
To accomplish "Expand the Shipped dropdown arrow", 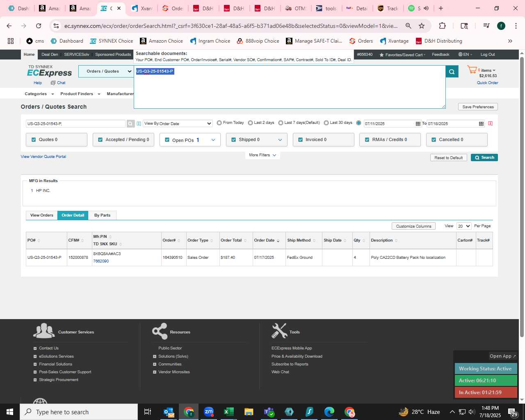I will coord(280,140).
